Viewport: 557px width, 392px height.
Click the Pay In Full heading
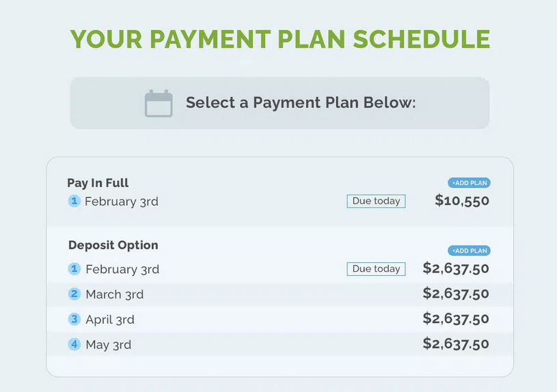click(98, 183)
